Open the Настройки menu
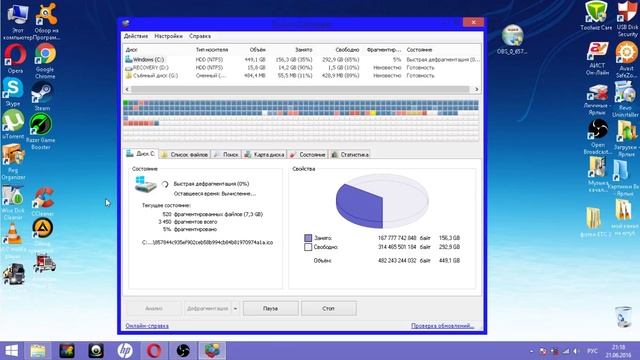640x360 pixels. [x=168, y=36]
